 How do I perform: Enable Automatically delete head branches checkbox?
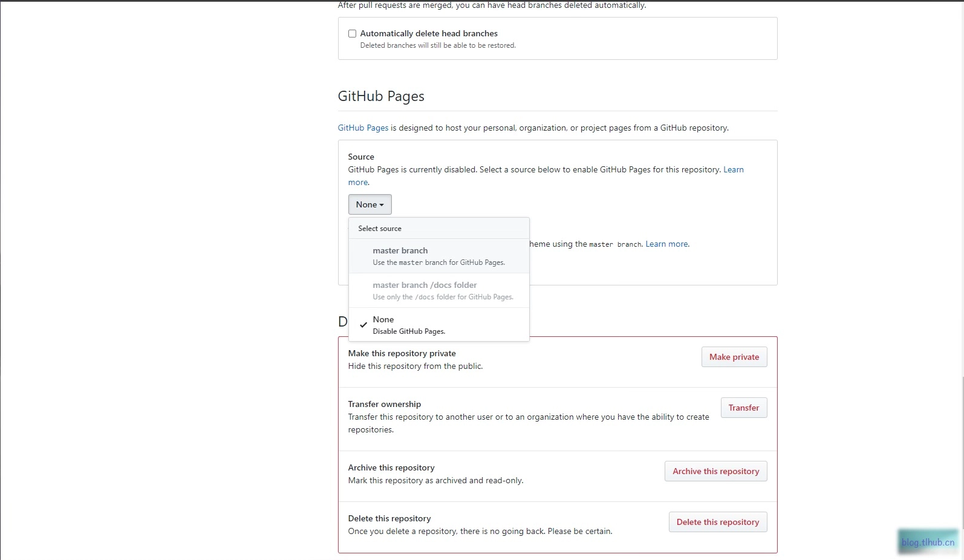352,34
